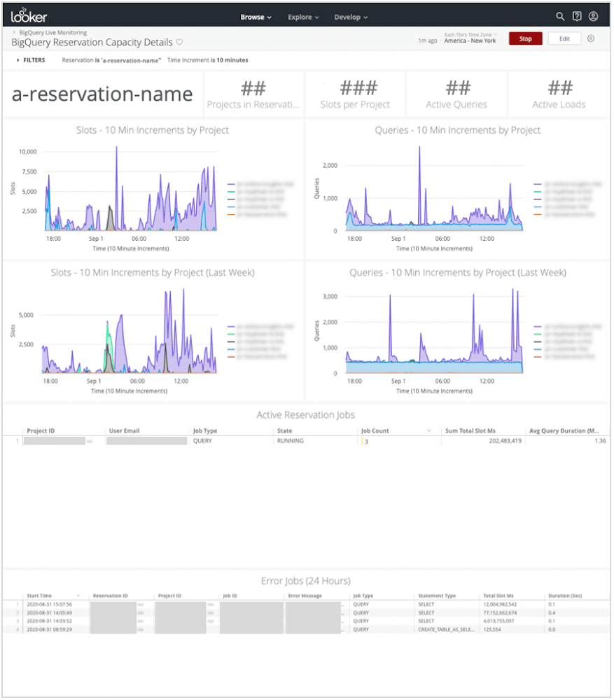Image resolution: width=614 pixels, height=700 pixels.
Task: Open the Develop menu
Action: click(351, 17)
